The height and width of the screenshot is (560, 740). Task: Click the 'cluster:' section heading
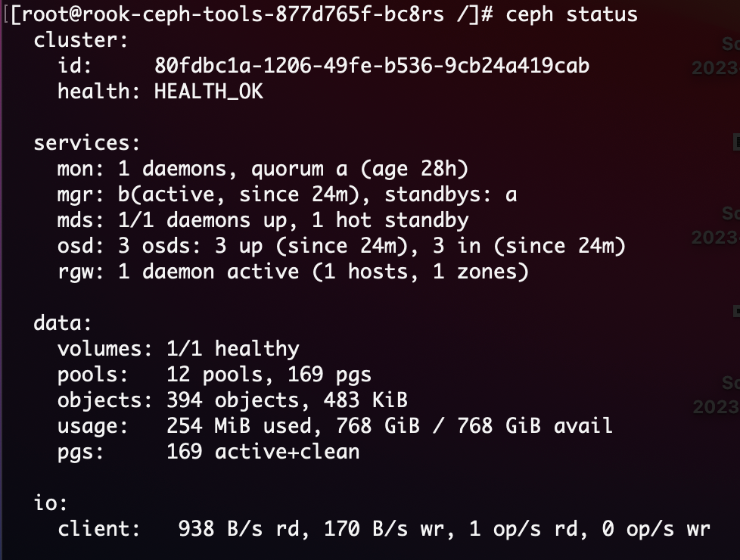tap(81, 40)
